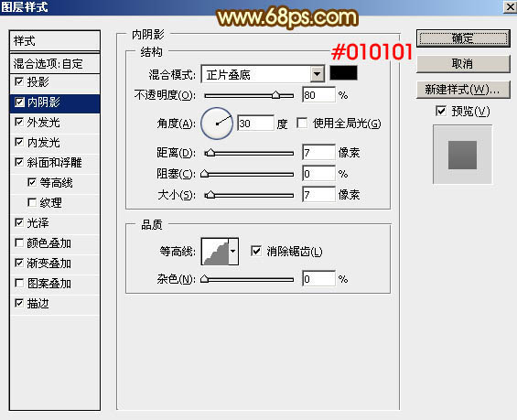Open the 混合模式 dropdown 正片叠底
Viewport: 517px width, 420px height.
pyautogui.click(x=263, y=74)
